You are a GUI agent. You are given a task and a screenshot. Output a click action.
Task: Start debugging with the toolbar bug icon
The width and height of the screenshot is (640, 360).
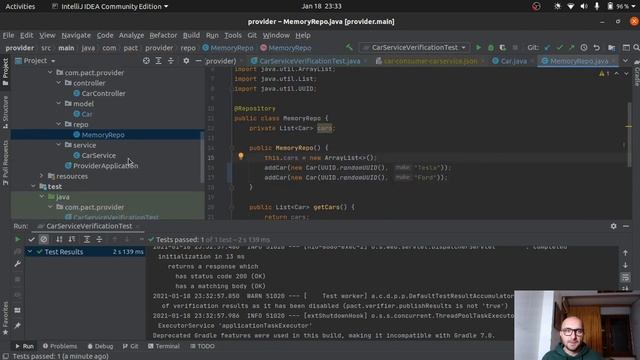tap(491, 48)
